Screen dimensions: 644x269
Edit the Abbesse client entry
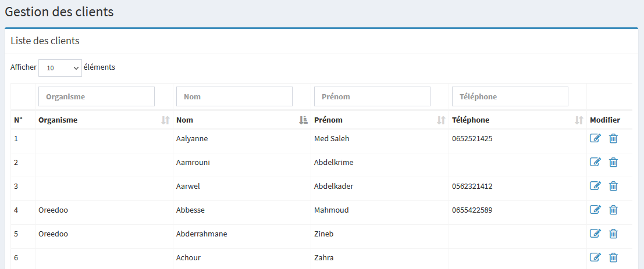click(x=595, y=210)
